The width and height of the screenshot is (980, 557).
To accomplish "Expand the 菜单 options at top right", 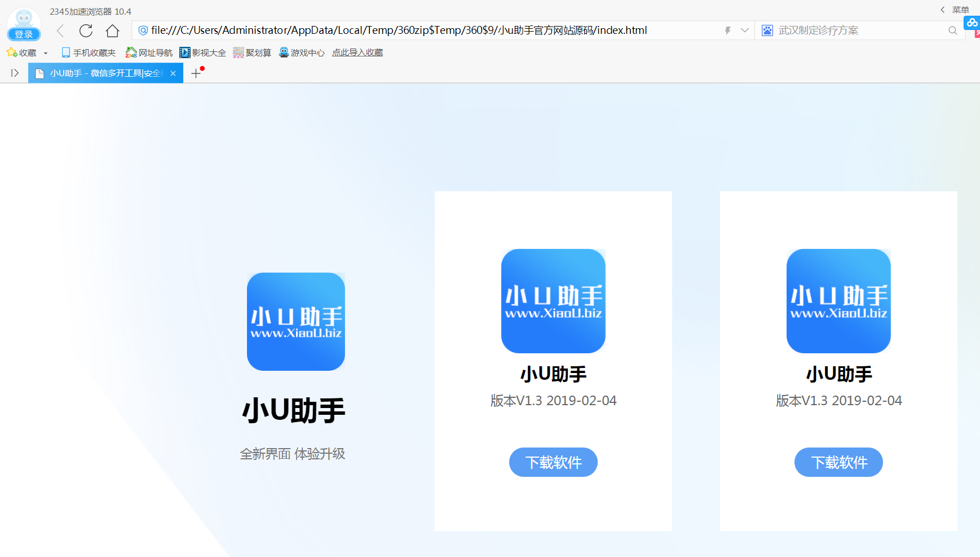I will (960, 10).
